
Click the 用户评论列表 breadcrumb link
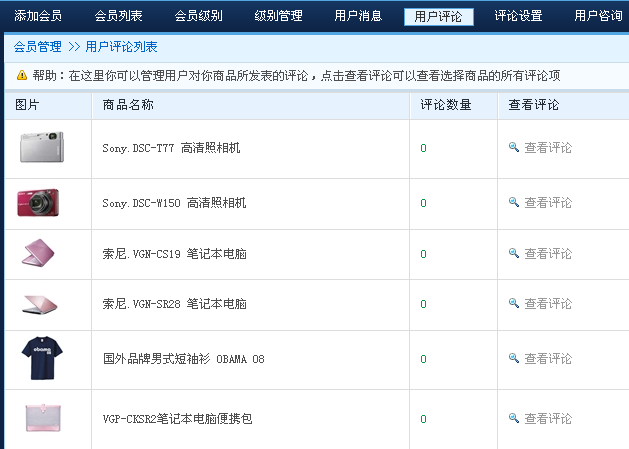click(121, 47)
